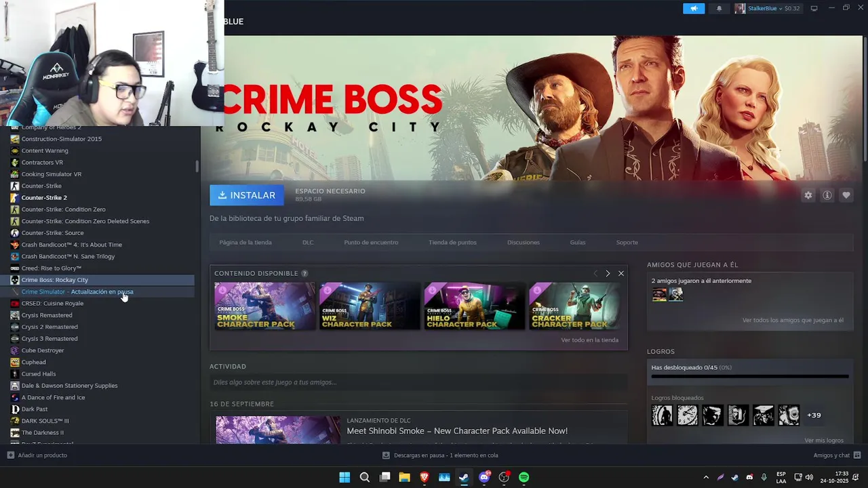This screenshot has width=868, height=488.
Task: Open the notifications bell
Action: (719, 8)
